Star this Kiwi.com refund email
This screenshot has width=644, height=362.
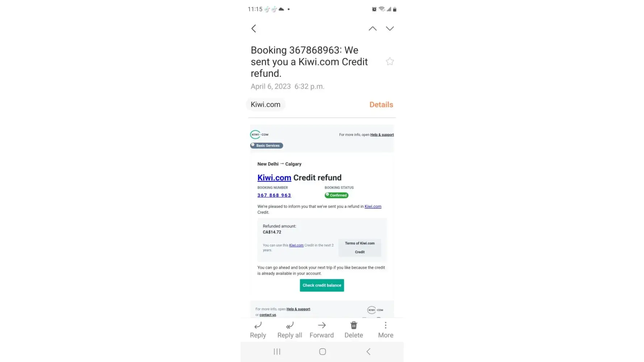390,62
